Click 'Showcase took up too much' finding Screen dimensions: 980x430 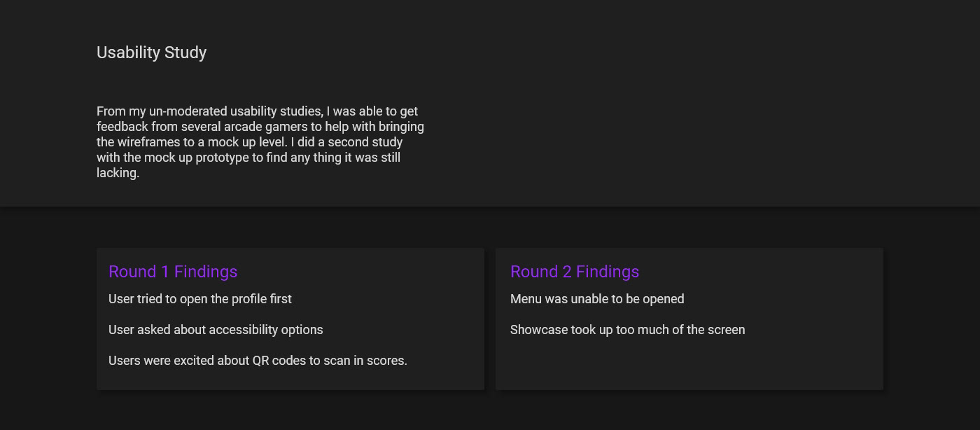click(x=627, y=330)
